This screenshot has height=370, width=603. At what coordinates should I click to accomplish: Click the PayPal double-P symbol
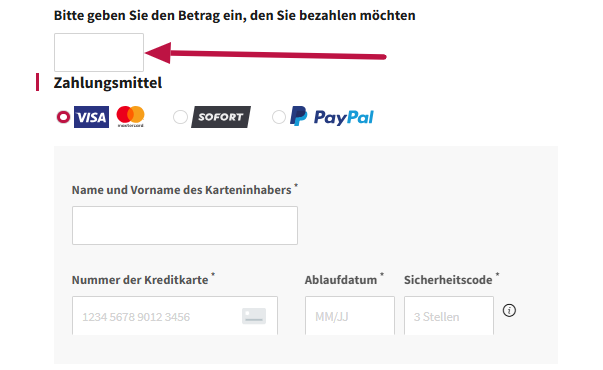point(298,116)
